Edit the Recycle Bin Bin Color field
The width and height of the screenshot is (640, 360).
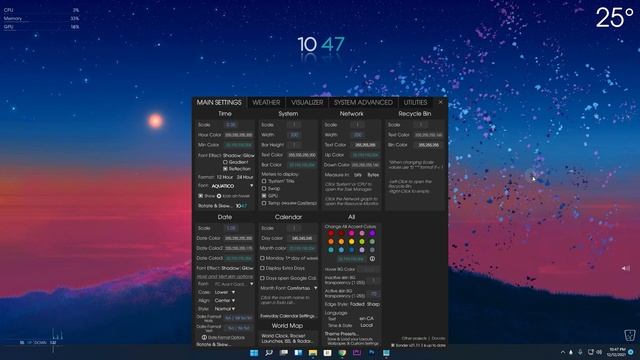[429, 145]
